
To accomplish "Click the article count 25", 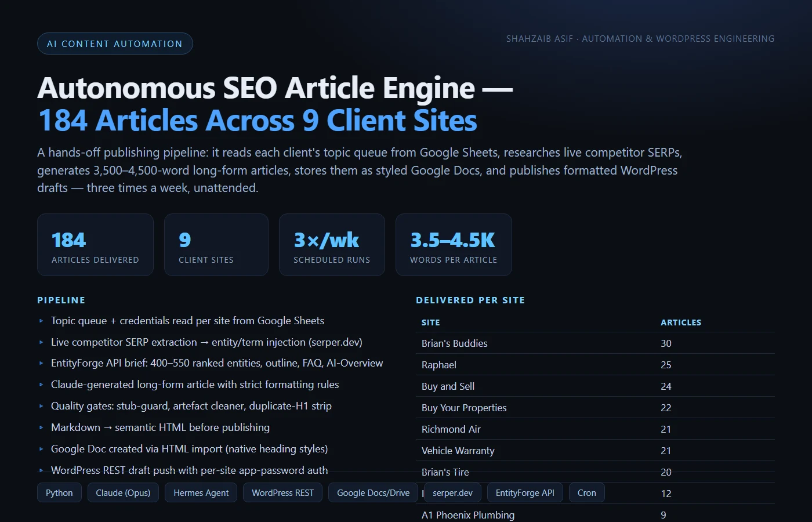I will (x=666, y=365).
